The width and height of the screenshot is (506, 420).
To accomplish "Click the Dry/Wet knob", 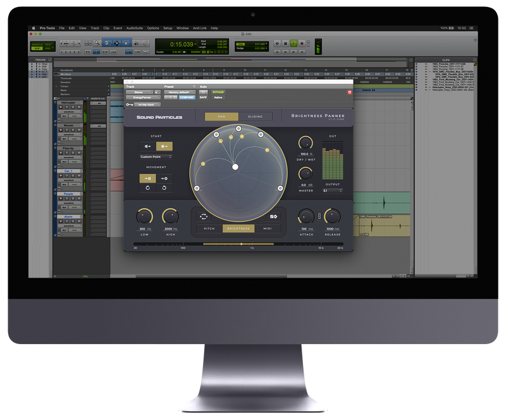I will (305, 143).
